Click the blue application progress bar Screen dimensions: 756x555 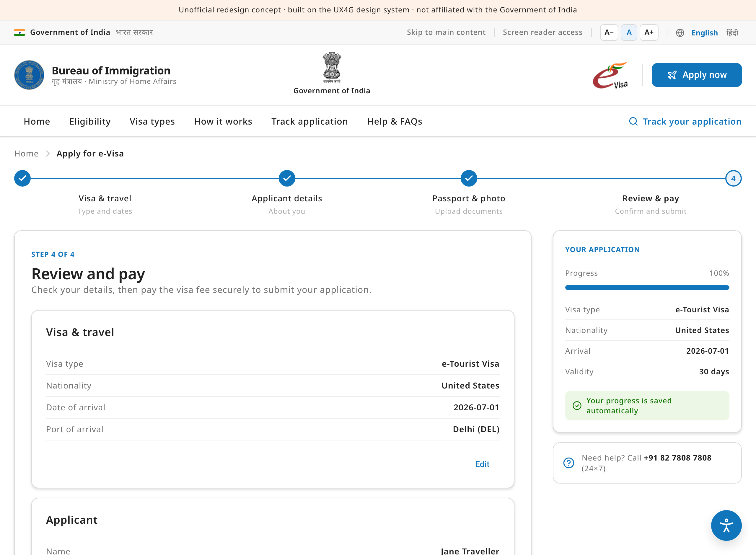[647, 288]
